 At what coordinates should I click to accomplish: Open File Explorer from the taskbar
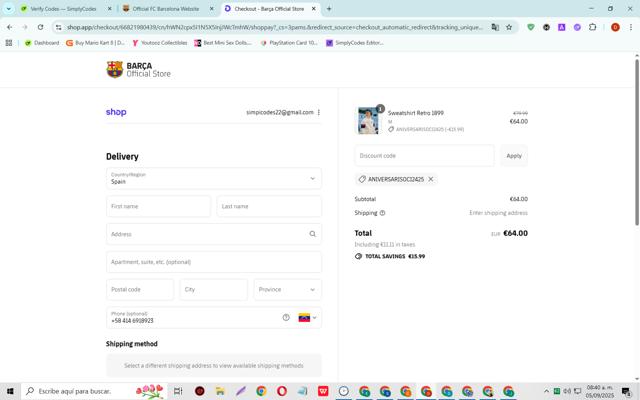[220, 391]
